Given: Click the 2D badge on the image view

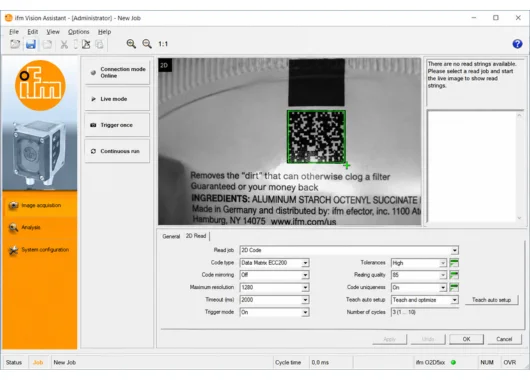Looking at the screenshot, I should tap(165, 65).
